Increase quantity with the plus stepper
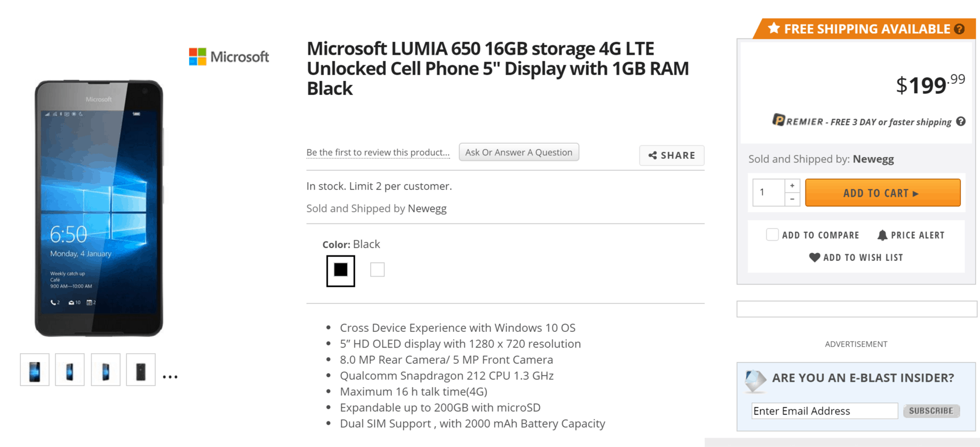The width and height of the screenshot is (980, 447). [792, 186]
